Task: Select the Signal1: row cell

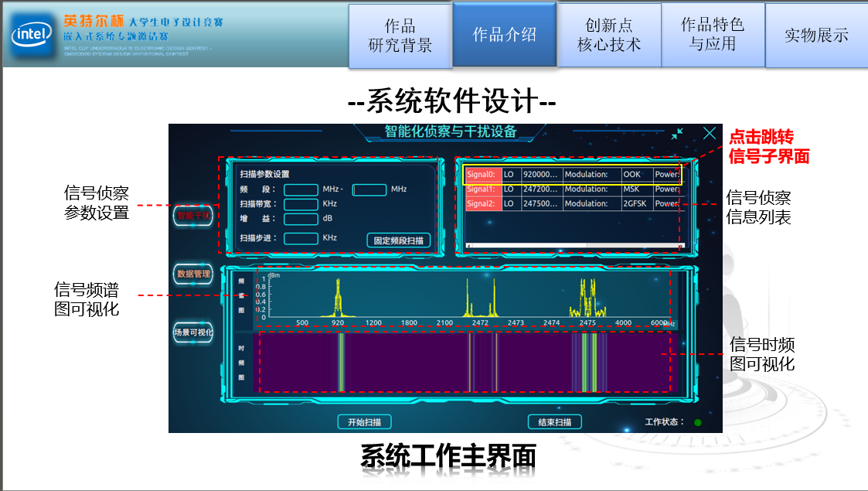Action: coord(483,189)
